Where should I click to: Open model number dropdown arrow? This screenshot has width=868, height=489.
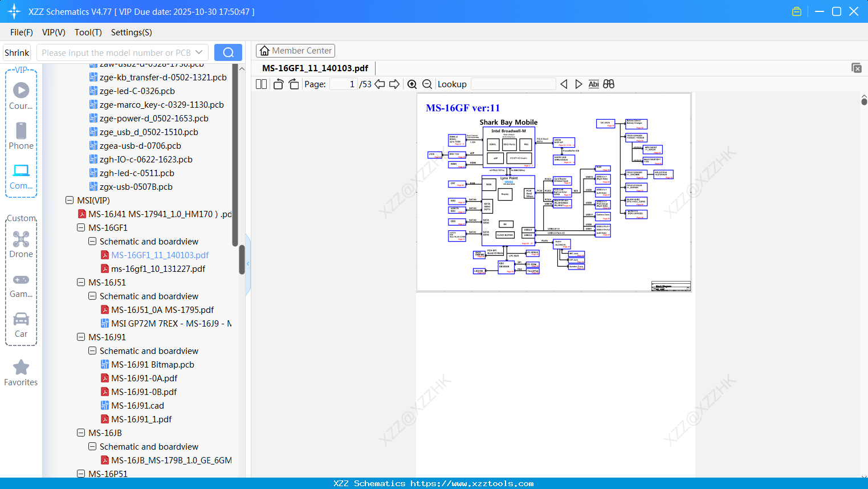199,52
